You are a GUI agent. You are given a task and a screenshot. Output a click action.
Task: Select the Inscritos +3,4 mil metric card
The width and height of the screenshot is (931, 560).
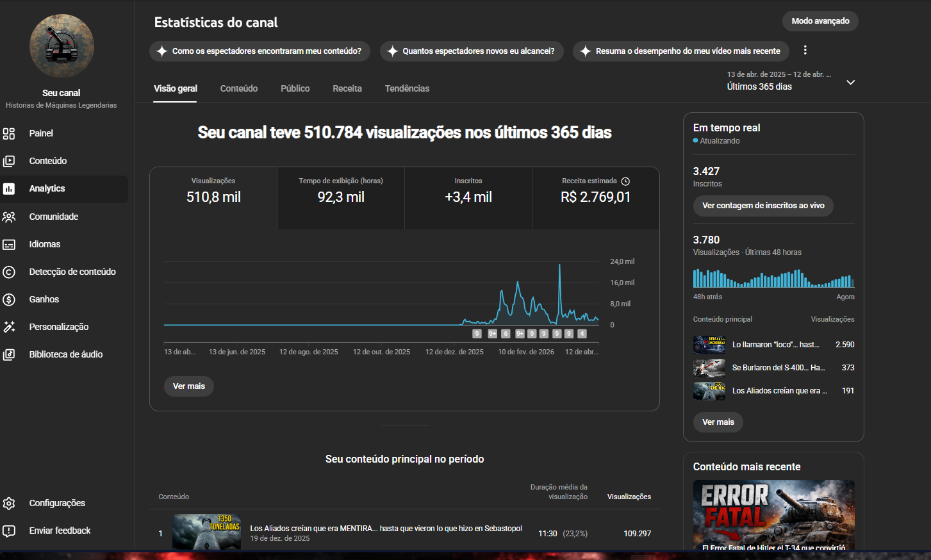point(468,198)
